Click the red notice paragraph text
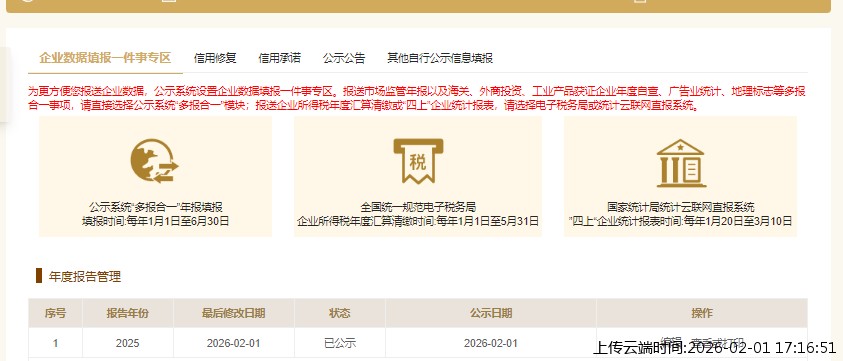The height and width of the screenshot is (361, 843). 417,98
